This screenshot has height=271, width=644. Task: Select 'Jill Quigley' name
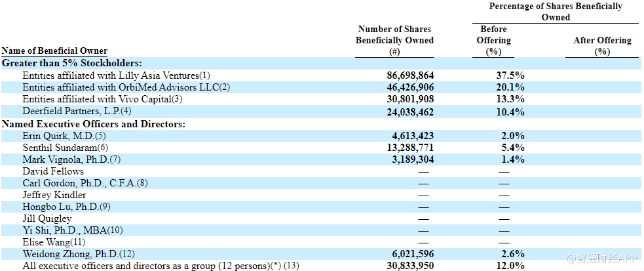47,219
